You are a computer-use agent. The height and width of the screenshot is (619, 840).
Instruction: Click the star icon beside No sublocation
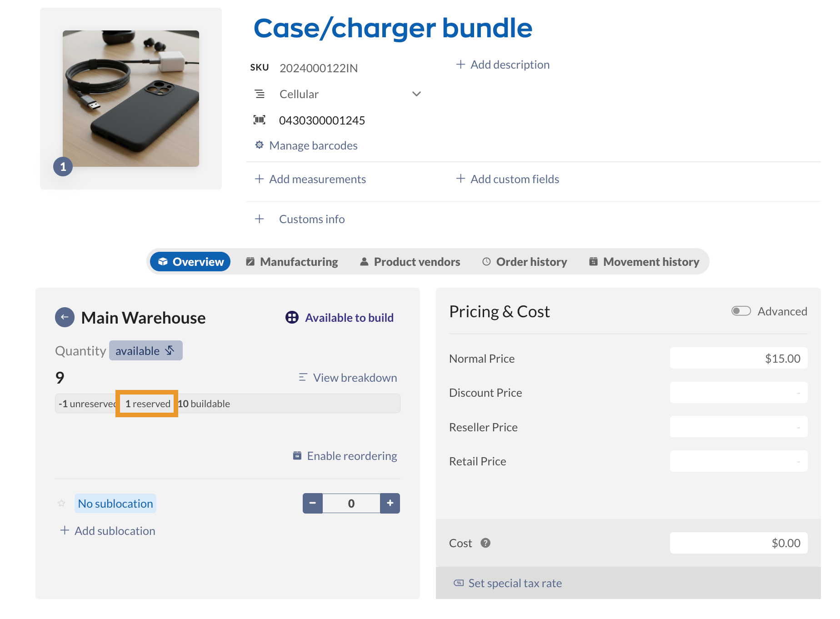coord(61,503)
